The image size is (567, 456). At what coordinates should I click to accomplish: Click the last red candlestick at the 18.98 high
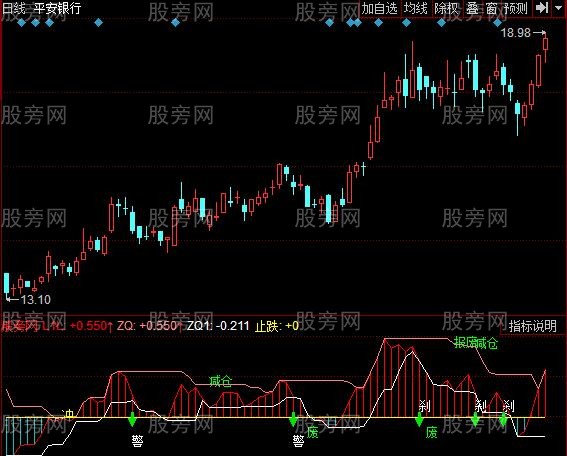[x=545, y=44]
